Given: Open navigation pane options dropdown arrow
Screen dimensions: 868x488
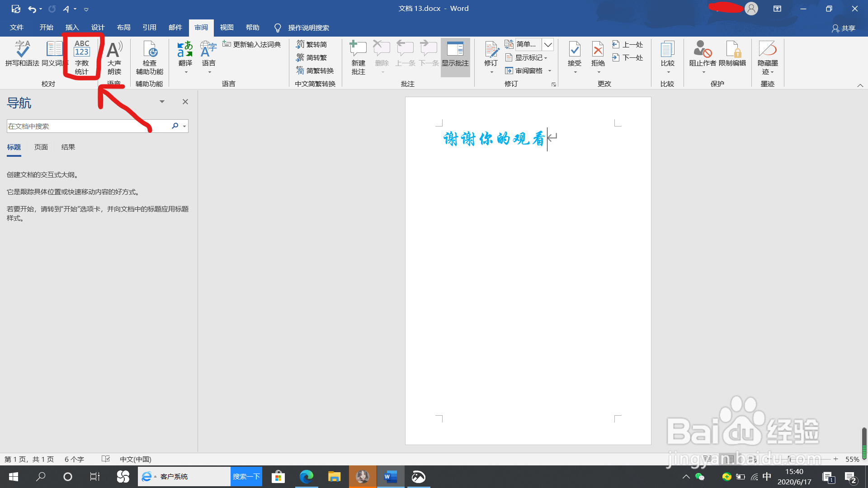Looking at the screenshot, I should point(162,102).
